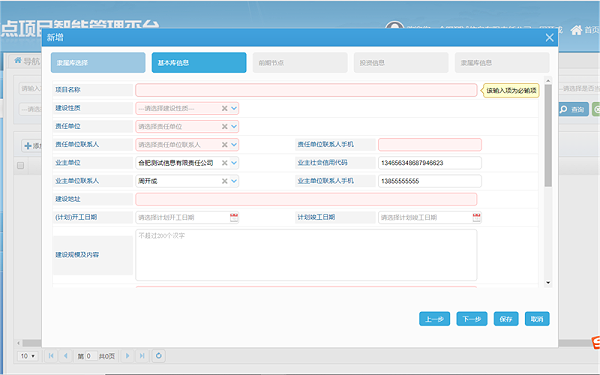This screenshot has width=600, height=375.
Task: Jump to first page icon in pagination
Action: pyautogui.click(x=51, y=356)
